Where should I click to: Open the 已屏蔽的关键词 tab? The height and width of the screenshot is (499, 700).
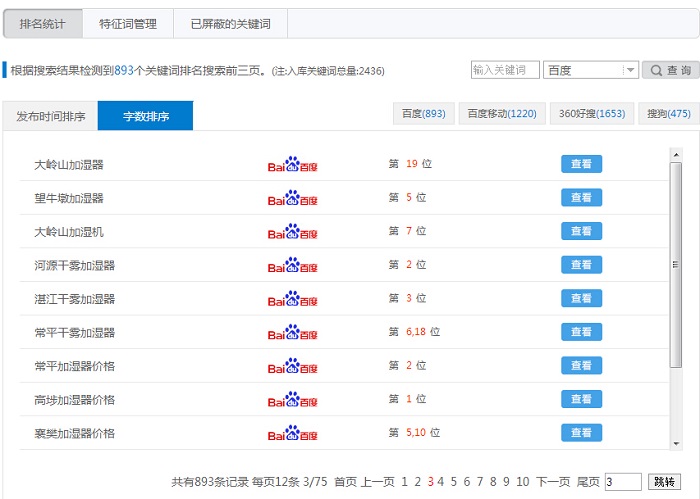tap(232, 23)
